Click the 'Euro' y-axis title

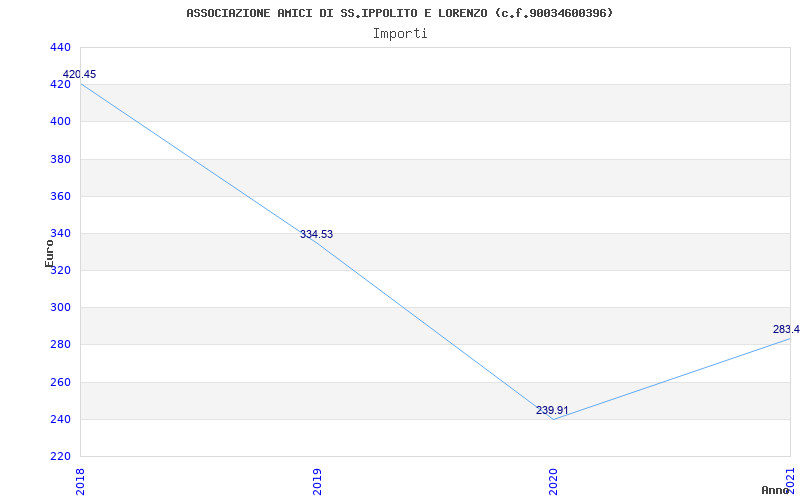[49, 253]
